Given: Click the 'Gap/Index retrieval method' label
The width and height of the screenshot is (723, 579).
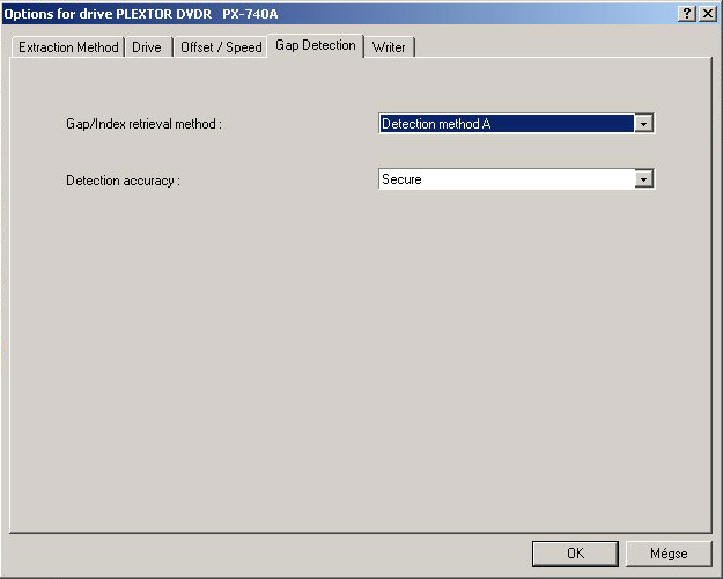Looking at the screenshot, I should click(x=143, y=125).
